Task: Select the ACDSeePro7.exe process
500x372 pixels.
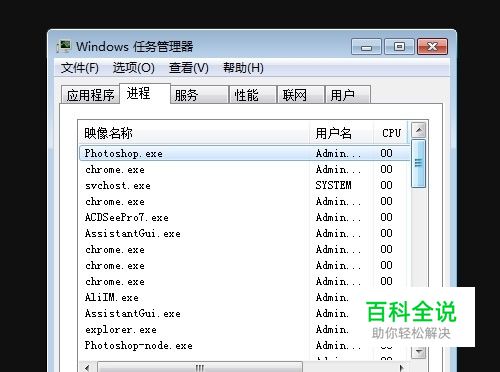Action: point(127,217)
